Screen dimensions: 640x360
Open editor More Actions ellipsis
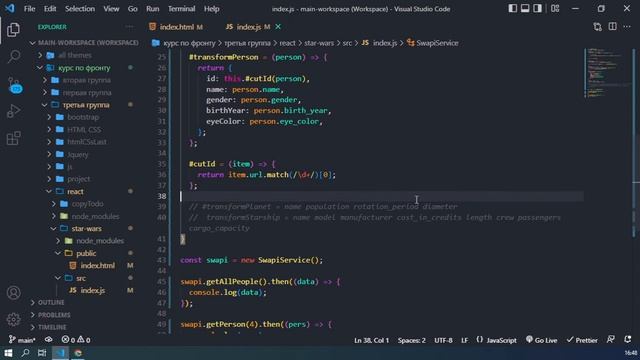[627, 27]
